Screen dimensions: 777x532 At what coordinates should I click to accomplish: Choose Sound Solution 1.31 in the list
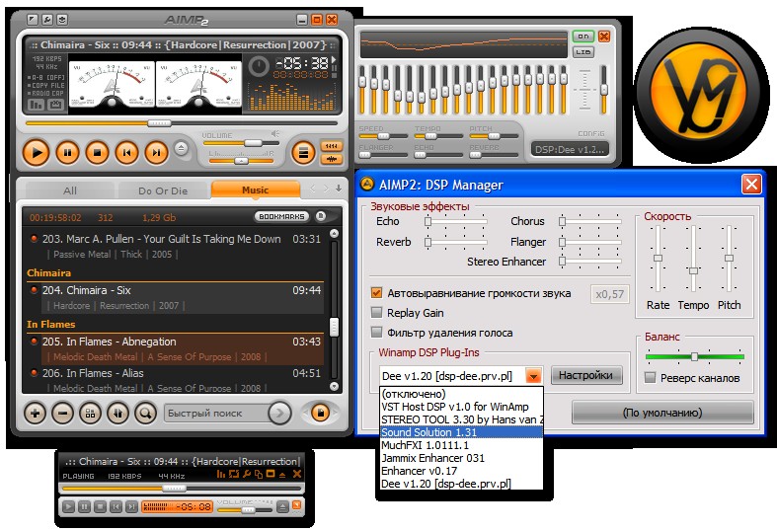pyautogui.click(x=461, y=432)
